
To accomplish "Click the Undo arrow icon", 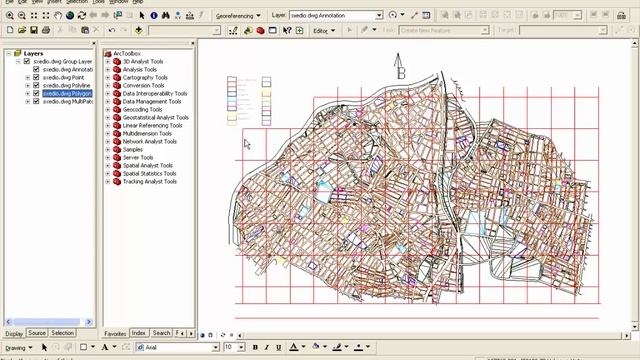I will 111,30.
